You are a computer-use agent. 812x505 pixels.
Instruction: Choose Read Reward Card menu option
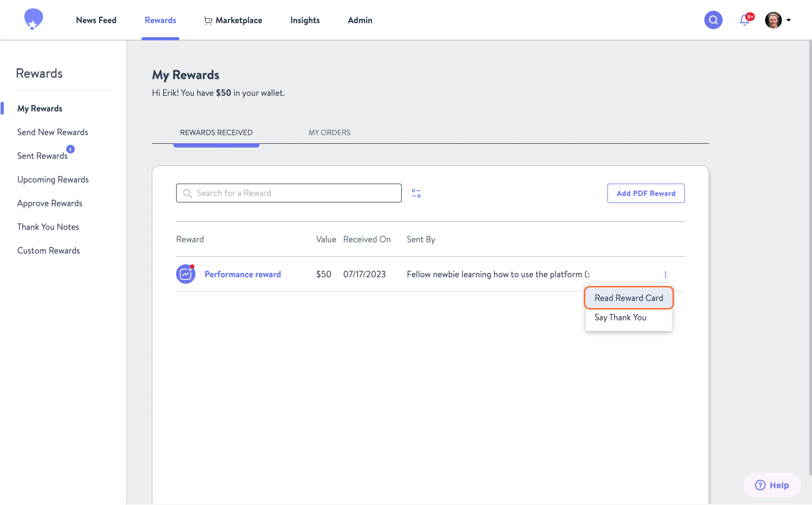629,298
